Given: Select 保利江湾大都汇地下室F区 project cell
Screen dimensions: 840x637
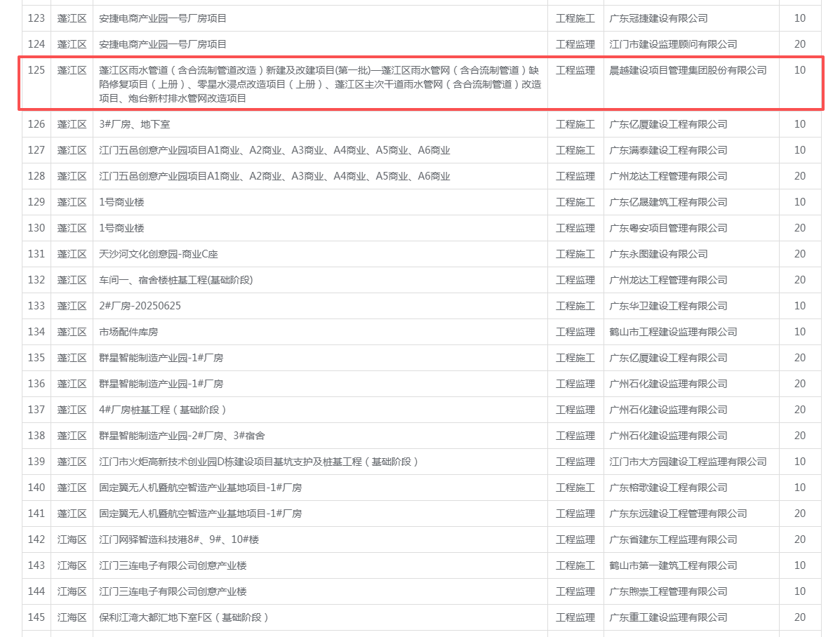Looking at the screenshot, I should (184, 617).
